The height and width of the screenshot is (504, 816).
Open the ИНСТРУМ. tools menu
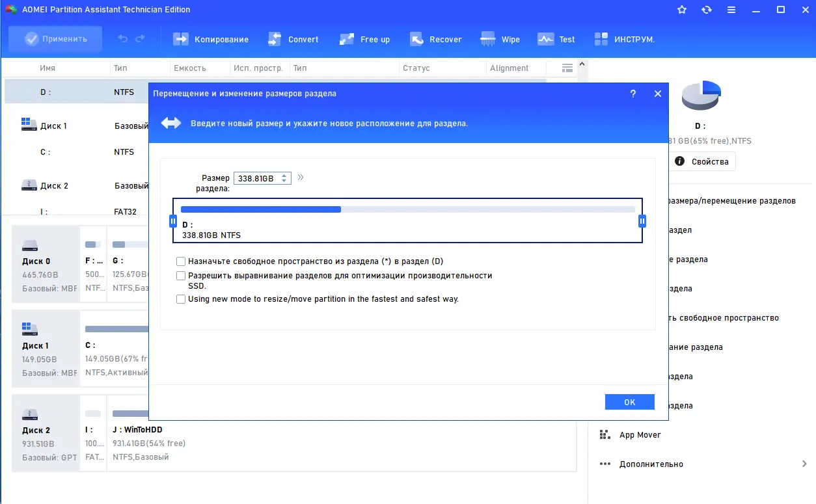point(624,39)
